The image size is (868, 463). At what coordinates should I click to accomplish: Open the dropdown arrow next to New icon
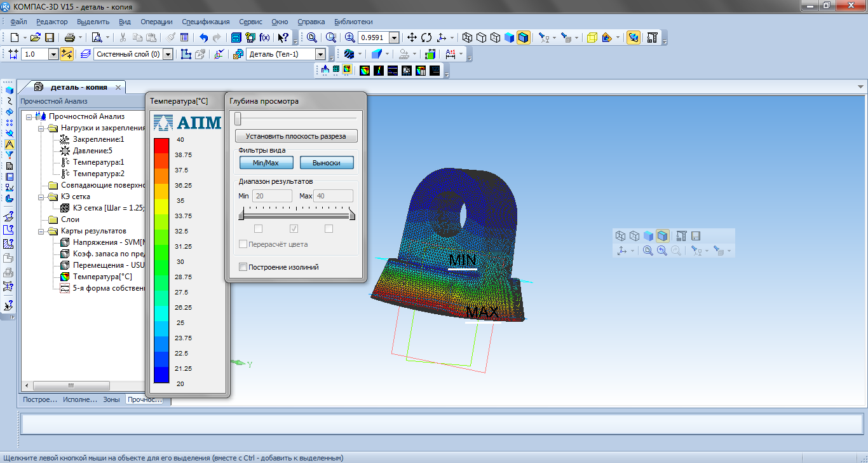24,38
